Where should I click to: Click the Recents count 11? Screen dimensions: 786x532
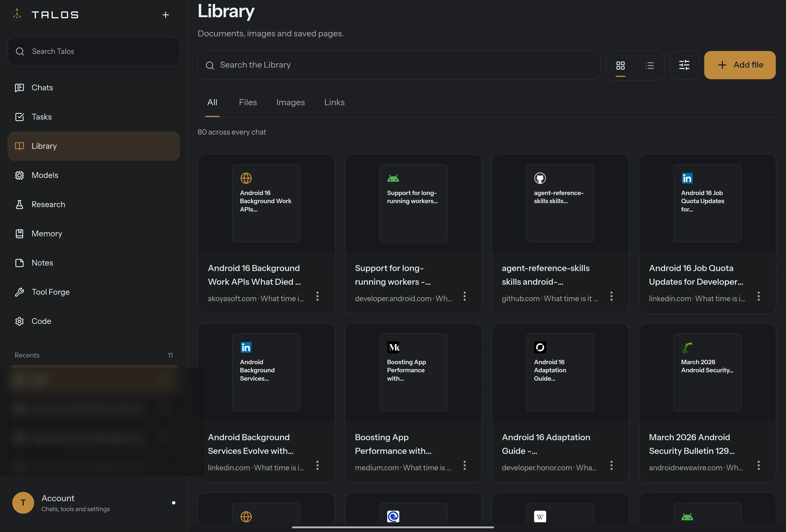pos(170,355)
